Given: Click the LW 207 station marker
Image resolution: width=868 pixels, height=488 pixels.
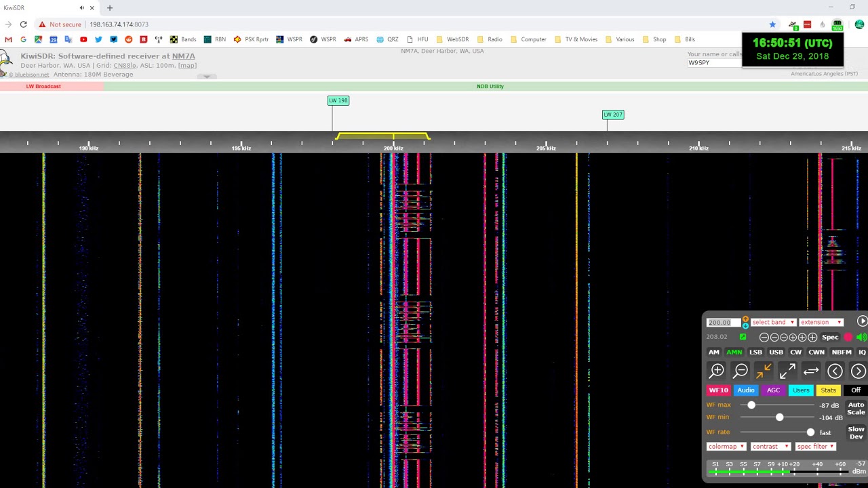Looking at the screenshot, I should click(613, 115).
